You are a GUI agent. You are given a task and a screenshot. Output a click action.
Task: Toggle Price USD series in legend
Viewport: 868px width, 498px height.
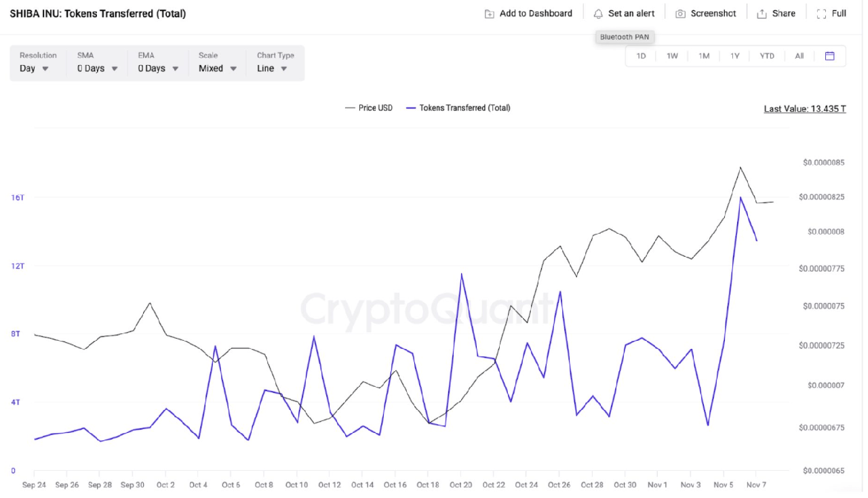click(x=369, y=108)
